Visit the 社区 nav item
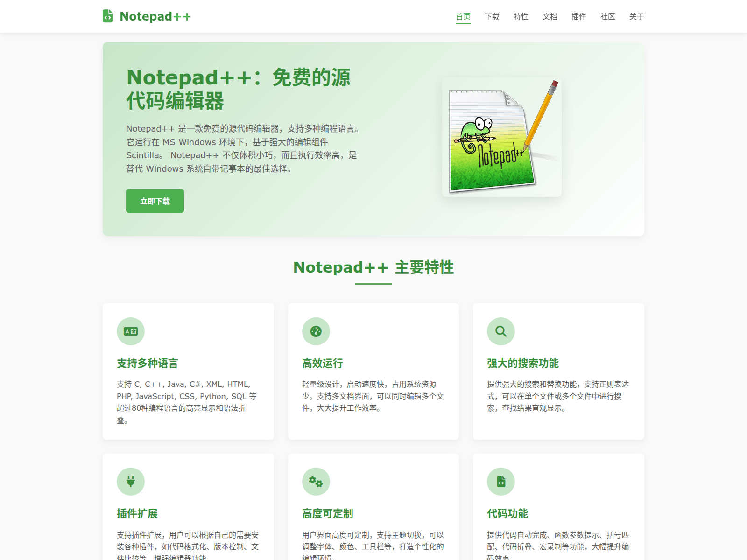This screenshot has width=747, height=560. coord(608,16)
